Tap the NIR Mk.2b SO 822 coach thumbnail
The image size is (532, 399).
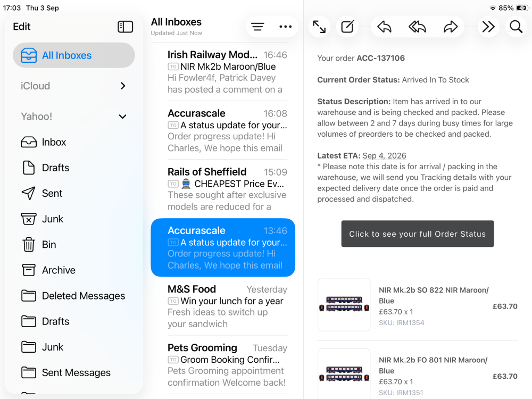coord(344,305)
